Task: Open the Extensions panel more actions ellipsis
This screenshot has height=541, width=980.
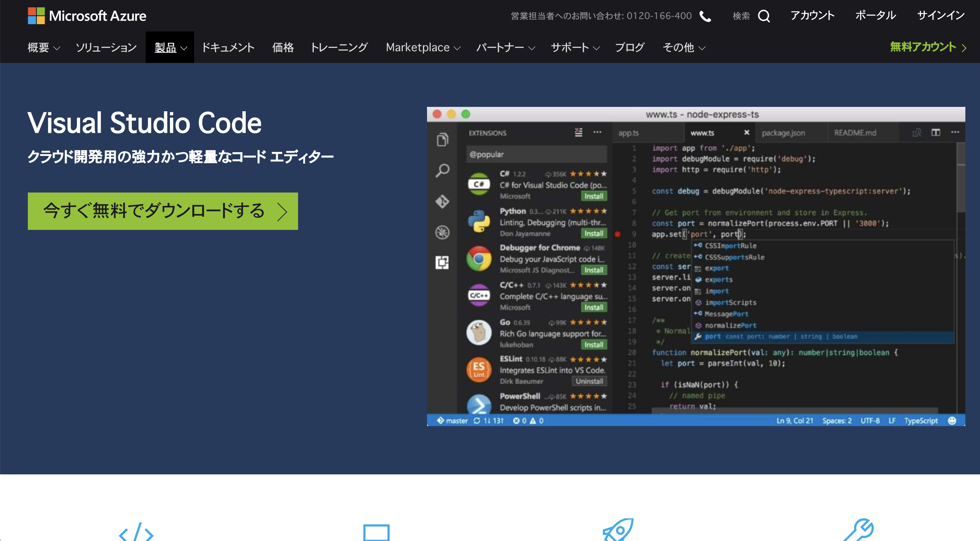Action: (597, 132)
